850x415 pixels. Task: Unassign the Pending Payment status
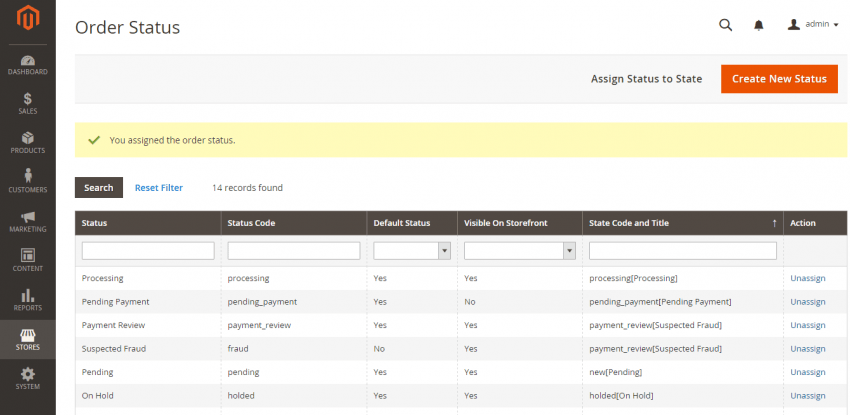[x=808, y=302]
